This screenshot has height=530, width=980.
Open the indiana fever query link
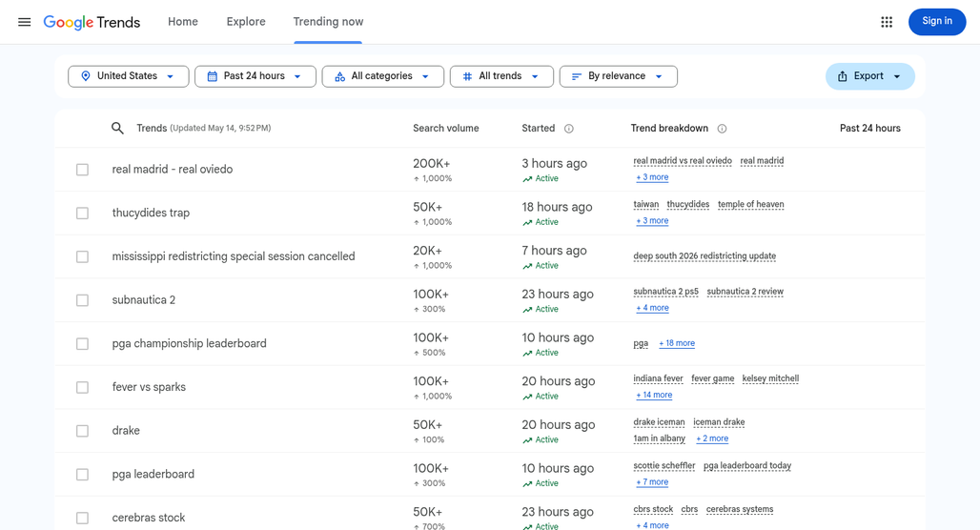tap(658, 378)
